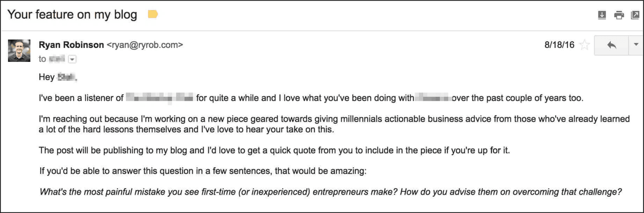Show details via the arrow after "to"

point(71,59)
